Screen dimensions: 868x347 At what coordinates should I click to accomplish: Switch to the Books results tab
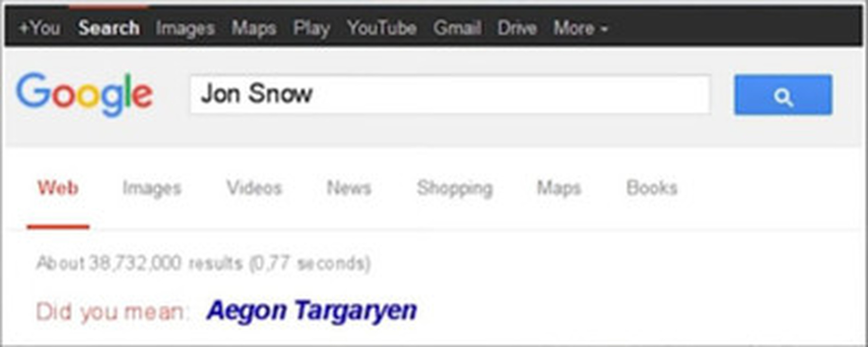pyautogui.click(x=652, y=188)
